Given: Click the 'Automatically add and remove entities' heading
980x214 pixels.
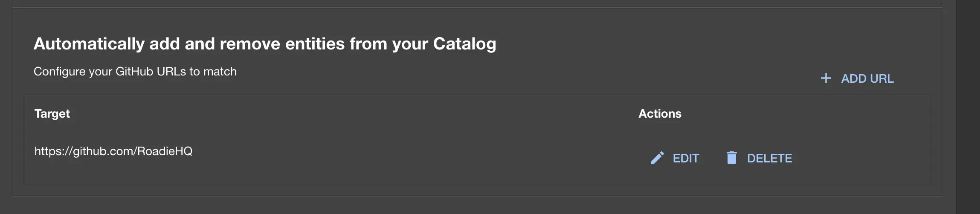Looking at the screenshot, I should coord(264,44).
